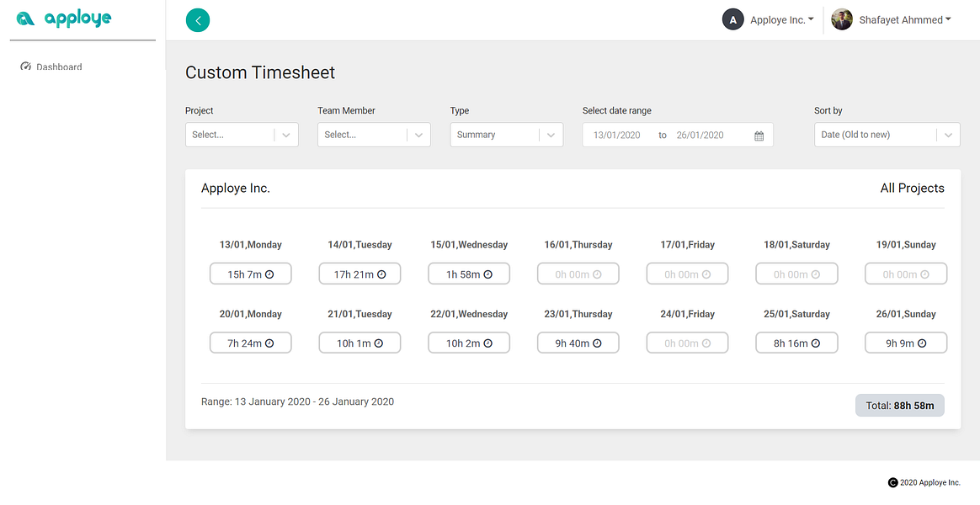980x505 pixels.
Task: Click the Custom Timesheet page title
Action: click(260, 72)
